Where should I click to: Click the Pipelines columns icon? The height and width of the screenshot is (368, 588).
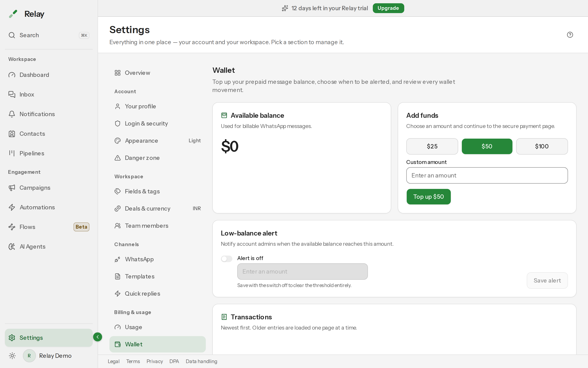click(x=12, y=153)
